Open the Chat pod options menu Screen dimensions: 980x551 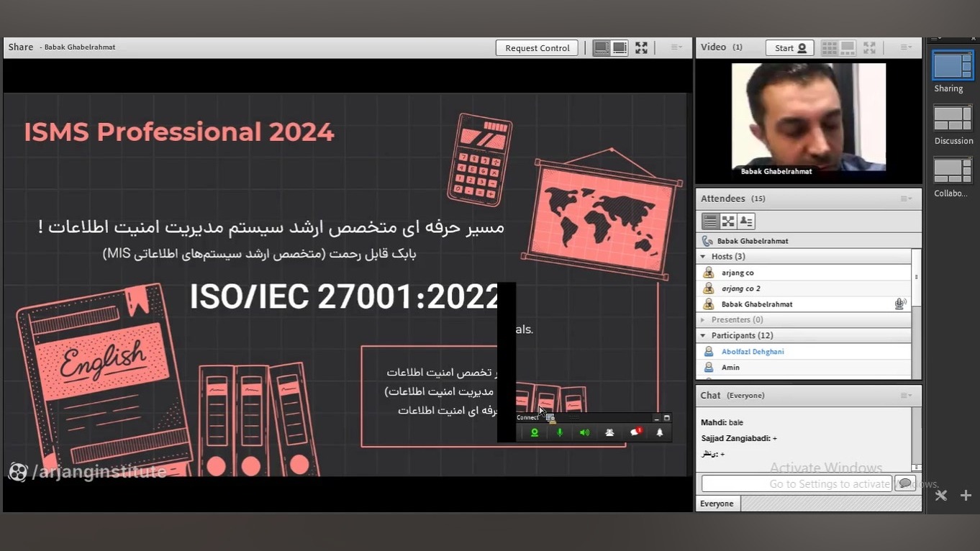(906, 396)
